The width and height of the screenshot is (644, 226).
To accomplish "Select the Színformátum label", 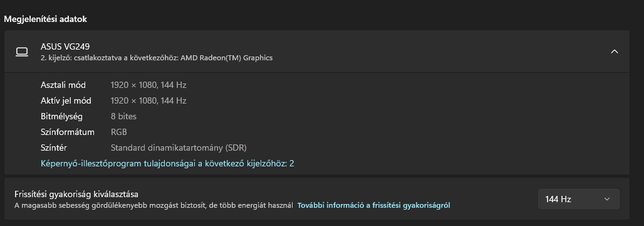I will pos(68,132).
